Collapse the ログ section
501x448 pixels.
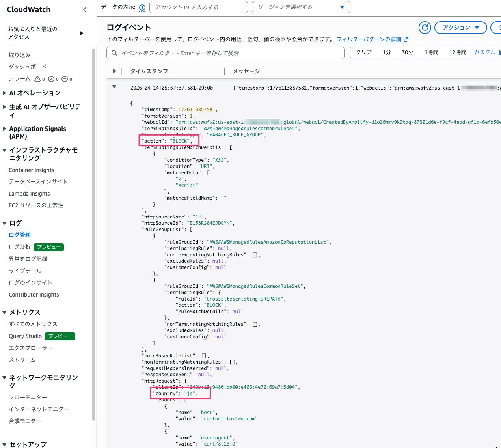4,223
